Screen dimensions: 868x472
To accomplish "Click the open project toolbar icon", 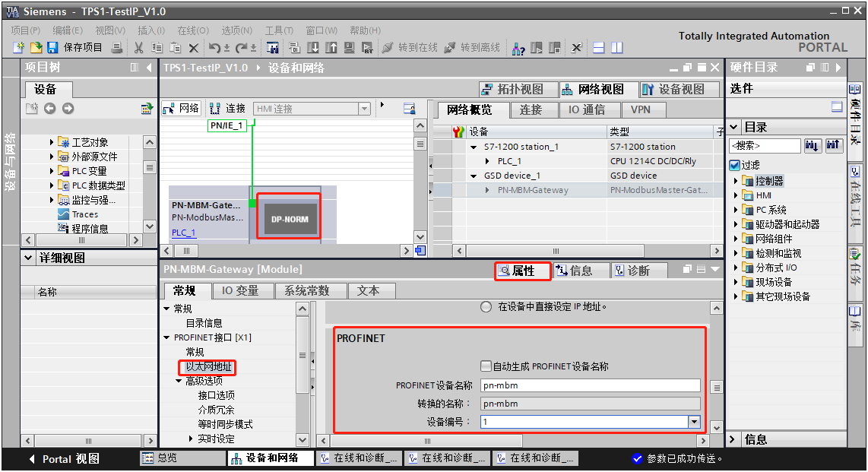I will 36,48.
